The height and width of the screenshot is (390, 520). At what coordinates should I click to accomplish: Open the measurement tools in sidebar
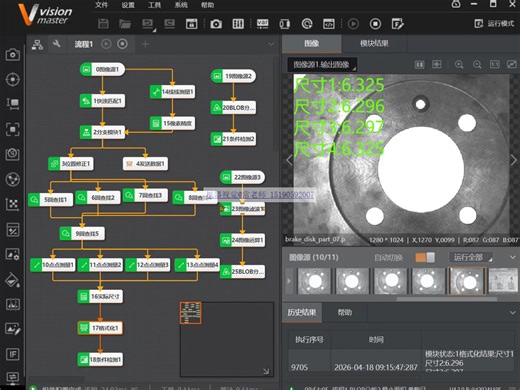[13, 104]
